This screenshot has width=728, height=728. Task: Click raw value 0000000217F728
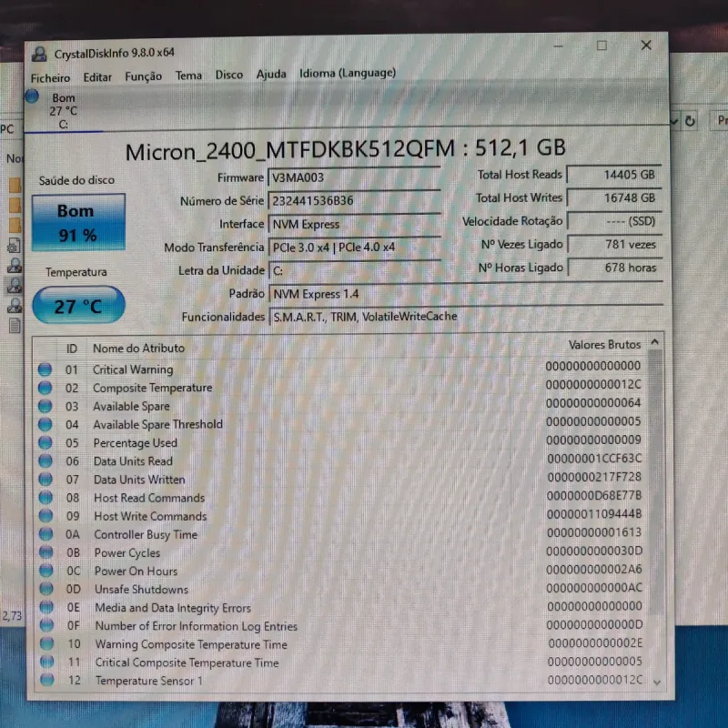pyautogui.click(x=594, y=477)
